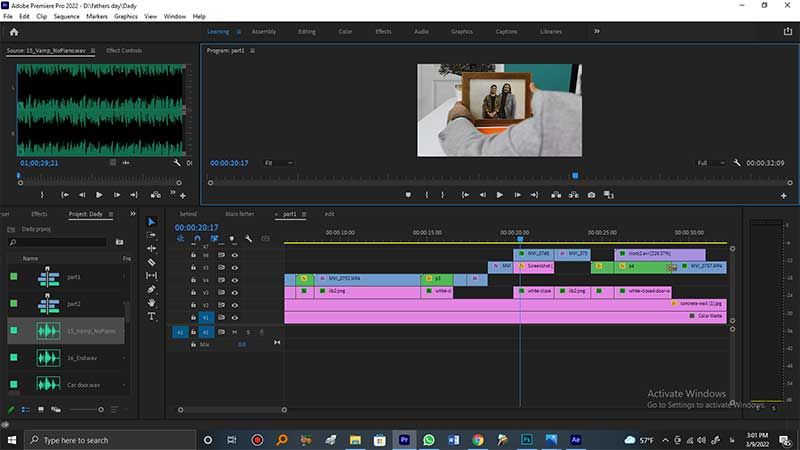Open the Sequence menu
The width and height of the screenshot is (800, 450).
pyautogui.click(x=66, y=16)
